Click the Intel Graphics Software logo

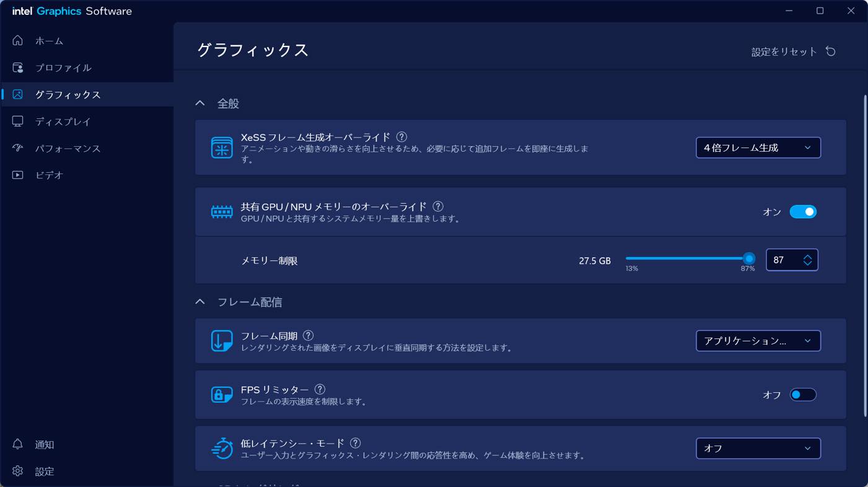tap(72, 11)
